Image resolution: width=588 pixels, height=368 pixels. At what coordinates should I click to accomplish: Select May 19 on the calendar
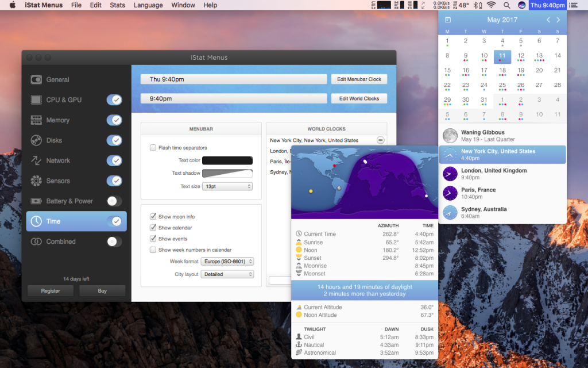pos(520,70)
